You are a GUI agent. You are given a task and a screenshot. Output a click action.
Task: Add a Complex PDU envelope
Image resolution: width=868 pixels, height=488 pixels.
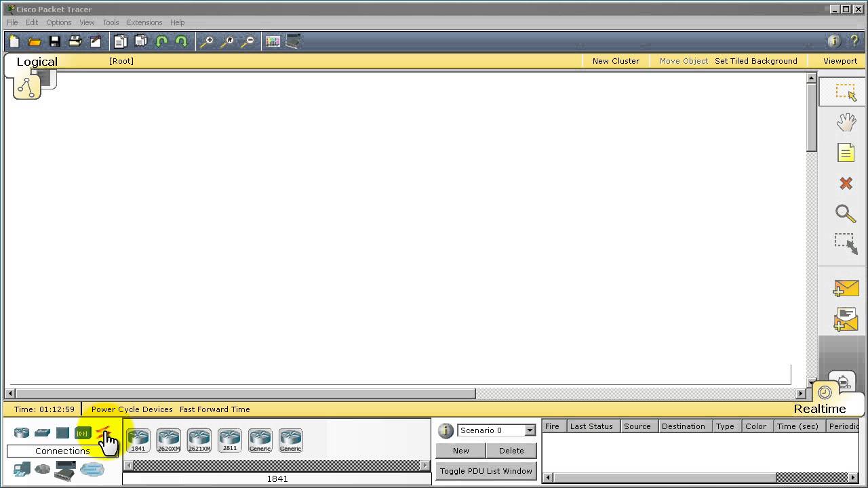coord(846,319)
